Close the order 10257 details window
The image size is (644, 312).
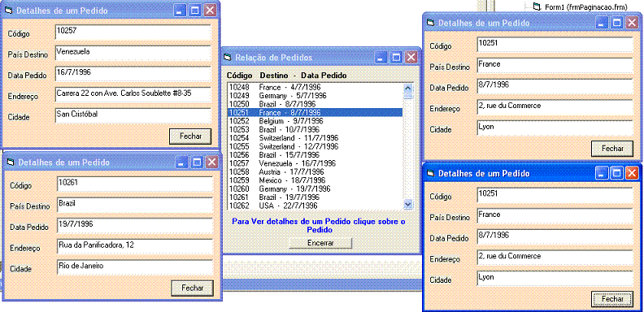click(210, 11)
